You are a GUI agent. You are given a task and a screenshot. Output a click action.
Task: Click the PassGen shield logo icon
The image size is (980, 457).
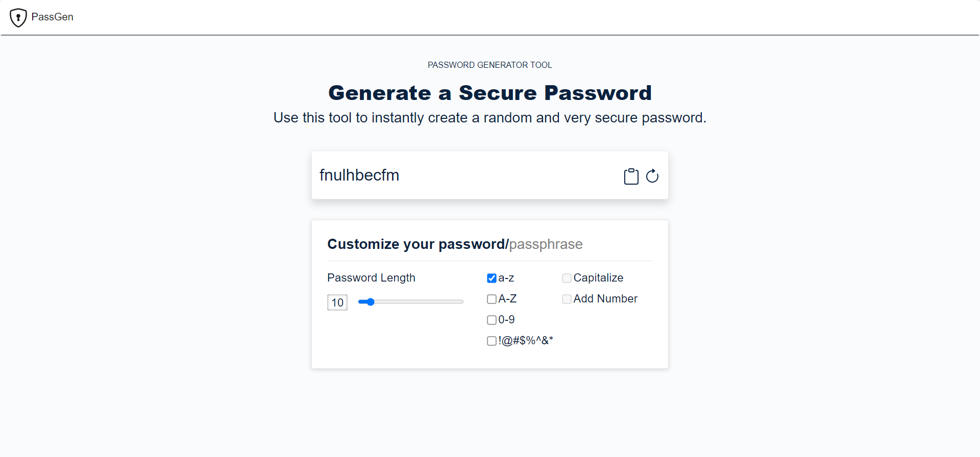[18, 17]
